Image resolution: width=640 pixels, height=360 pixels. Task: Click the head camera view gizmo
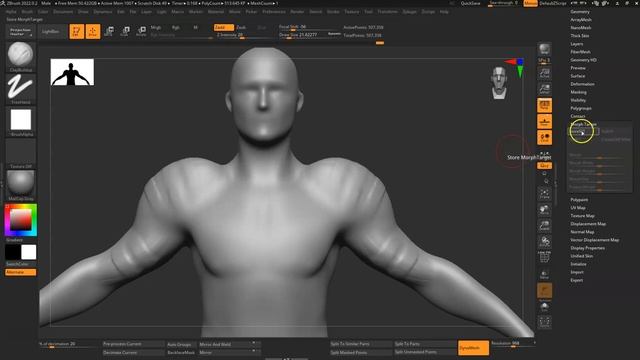[499, 83]
